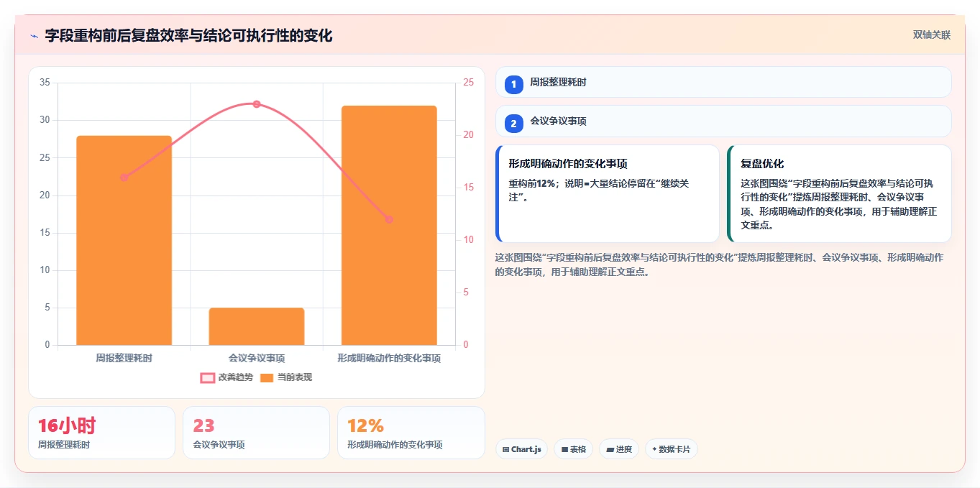Click the blue number 2 badge

tap(513, 124)
